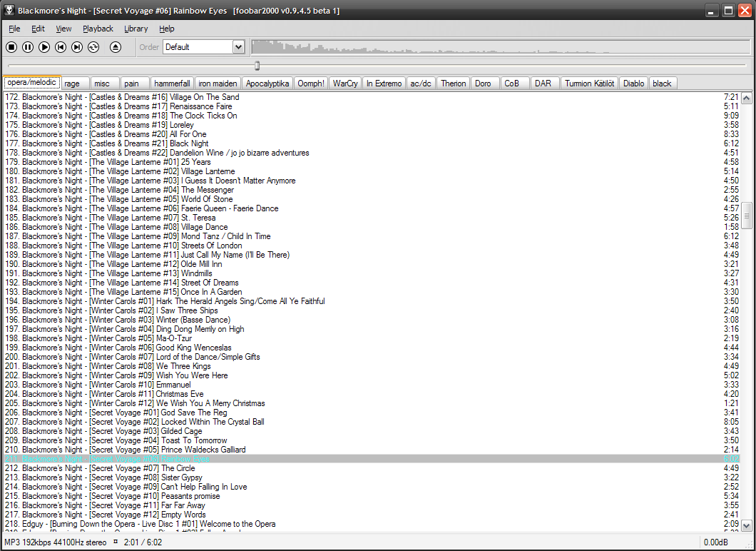Open the Library menu
The image size is (756, 551).
[136, 29]
